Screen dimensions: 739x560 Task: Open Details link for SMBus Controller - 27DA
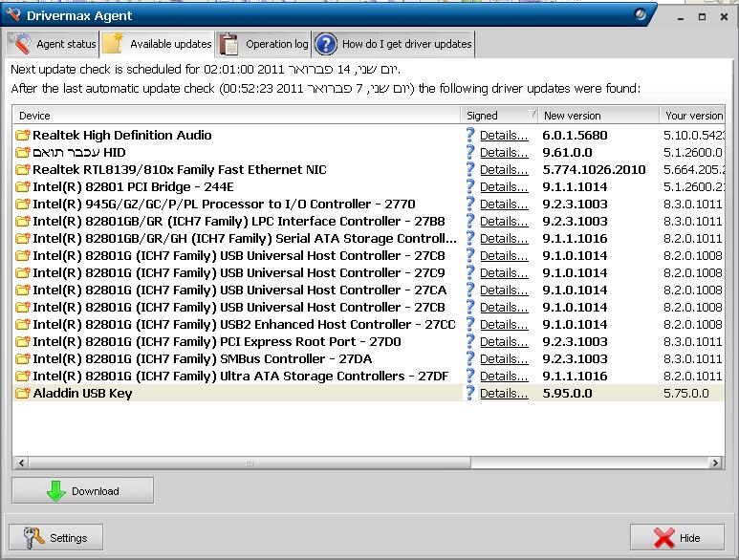(504, 359)
